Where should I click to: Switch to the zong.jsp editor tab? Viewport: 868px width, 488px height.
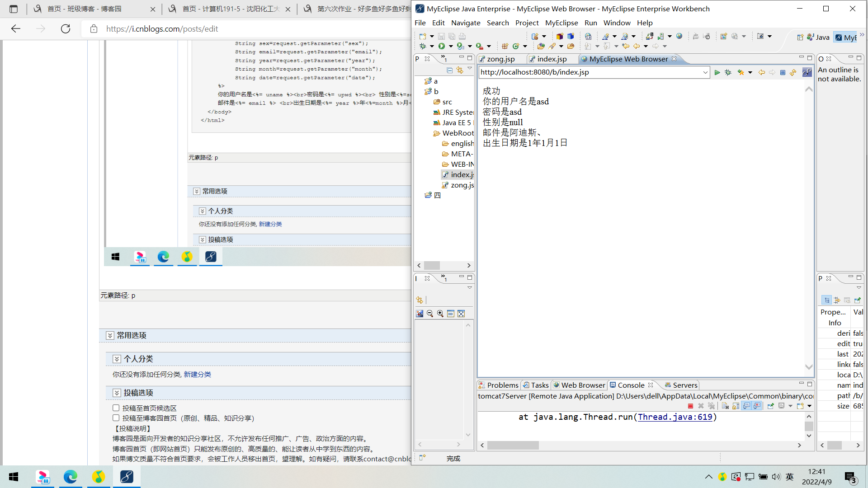point(500,59)
